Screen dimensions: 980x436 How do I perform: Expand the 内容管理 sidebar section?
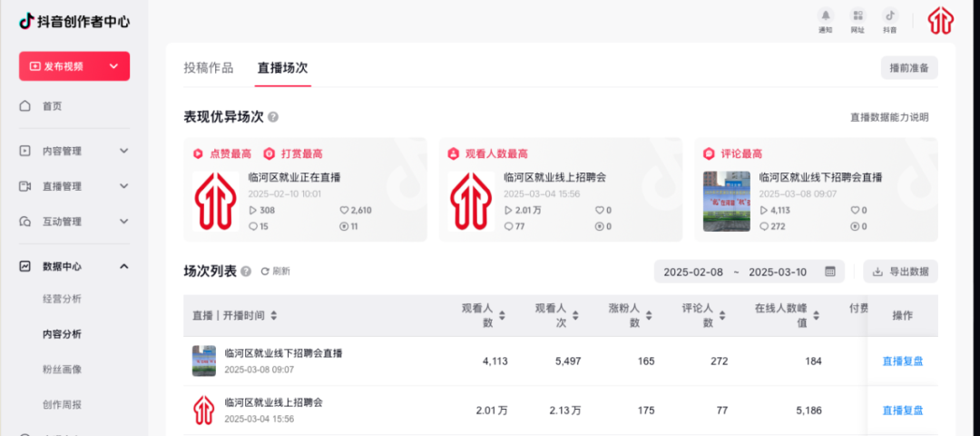click(x=124, y=151)
